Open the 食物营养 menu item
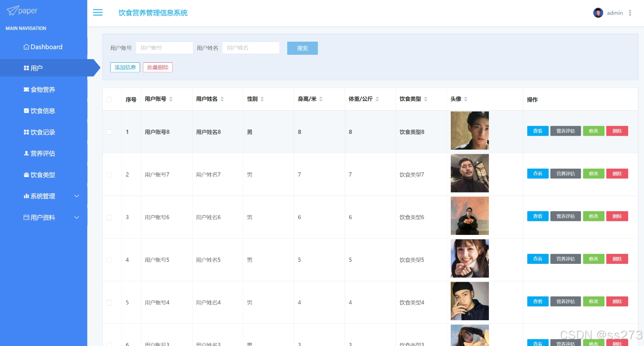The height and width of the screenshot is (346, 644). (x=44, y=90)
